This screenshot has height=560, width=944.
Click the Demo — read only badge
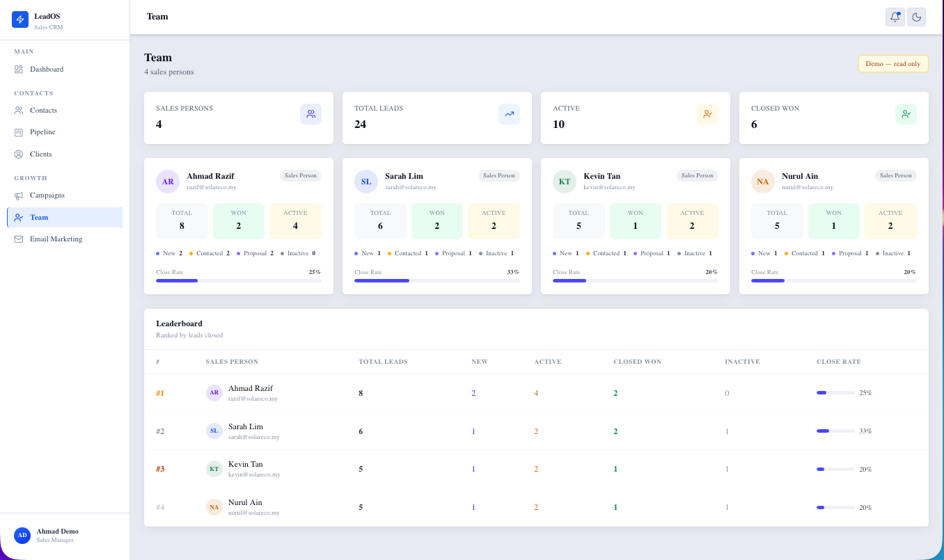click(x=892, y=64)
